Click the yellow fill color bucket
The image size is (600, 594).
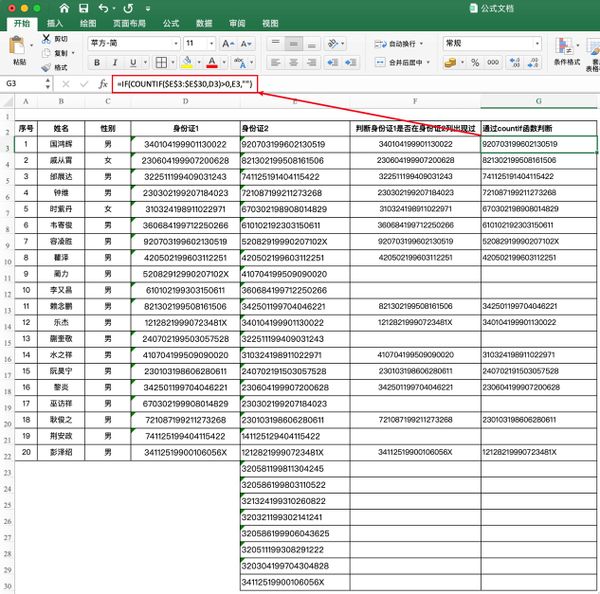click(x=188, y=62)
